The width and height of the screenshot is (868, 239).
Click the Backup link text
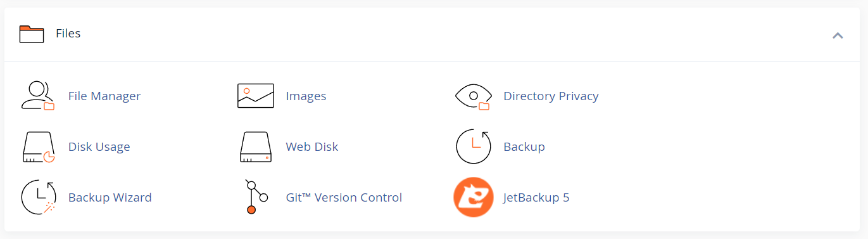click(x=524, y=147)
